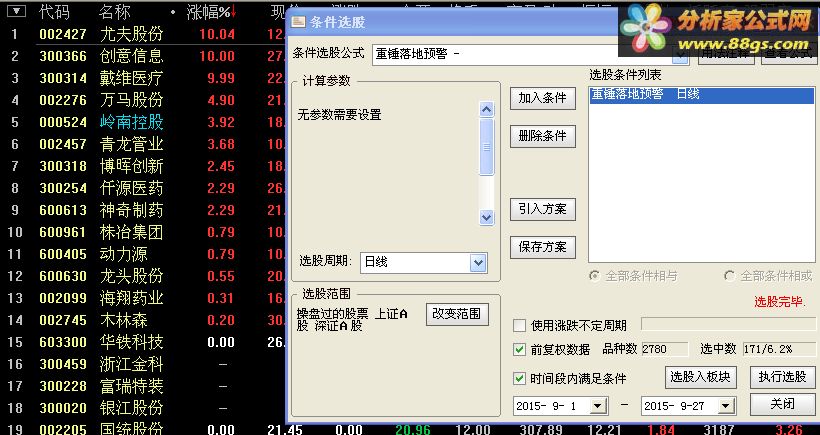This screenshot has width=820, height=435.
Task: Select 全部条件相或 radio button
Action: pos(729,276)
